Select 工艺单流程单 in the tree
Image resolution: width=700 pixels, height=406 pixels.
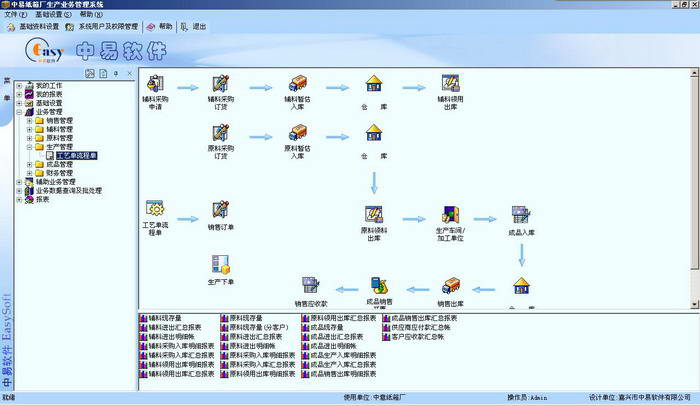pos(76,155)
